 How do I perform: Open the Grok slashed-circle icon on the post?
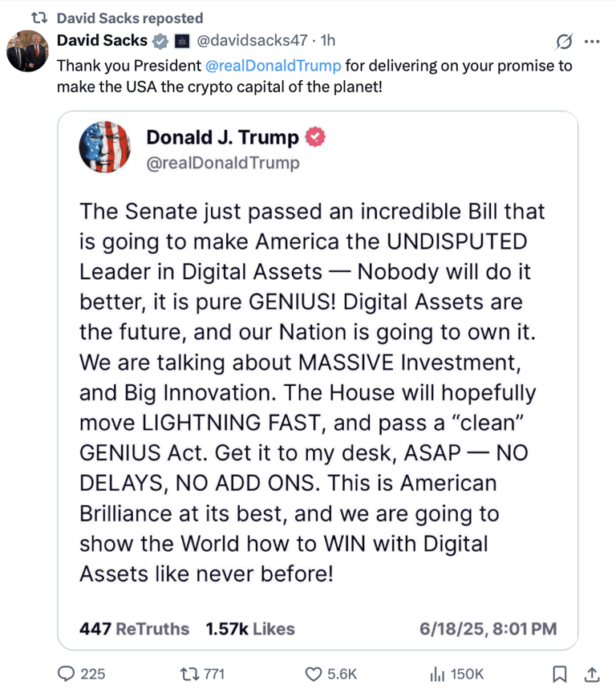(564, 42)
